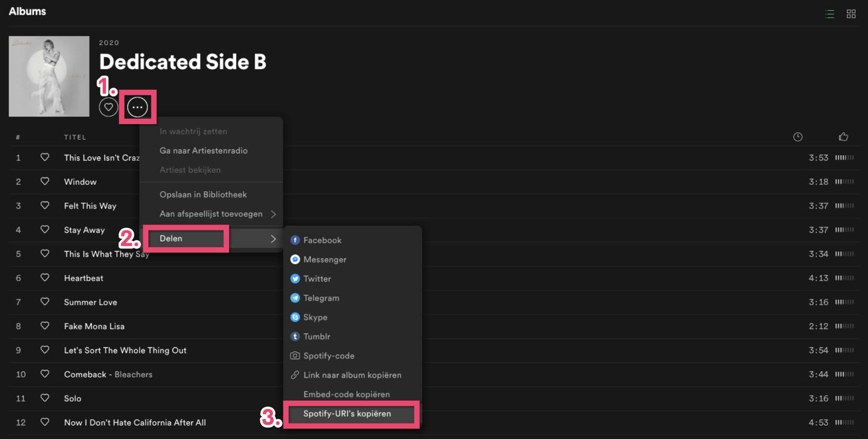Screen dimensions: 868x439
Task: Choose Opslaan in Bibliotheek
Action: point(203,194)
